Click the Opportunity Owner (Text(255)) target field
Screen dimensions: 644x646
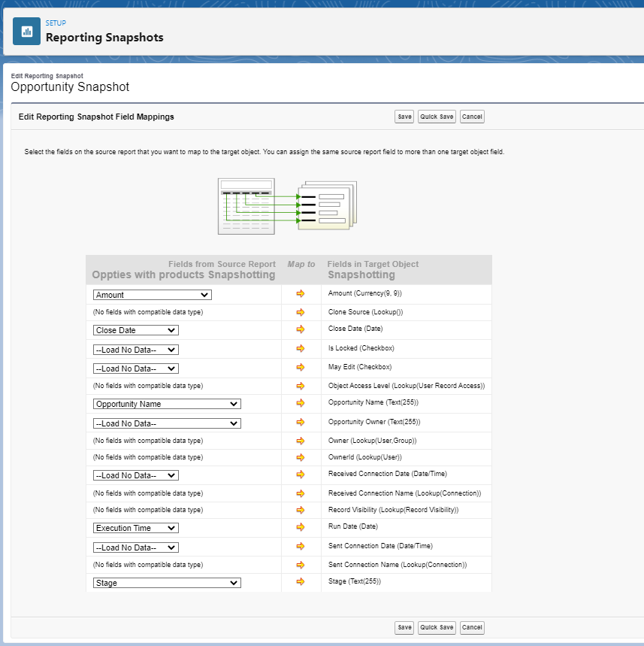[374, 422]
